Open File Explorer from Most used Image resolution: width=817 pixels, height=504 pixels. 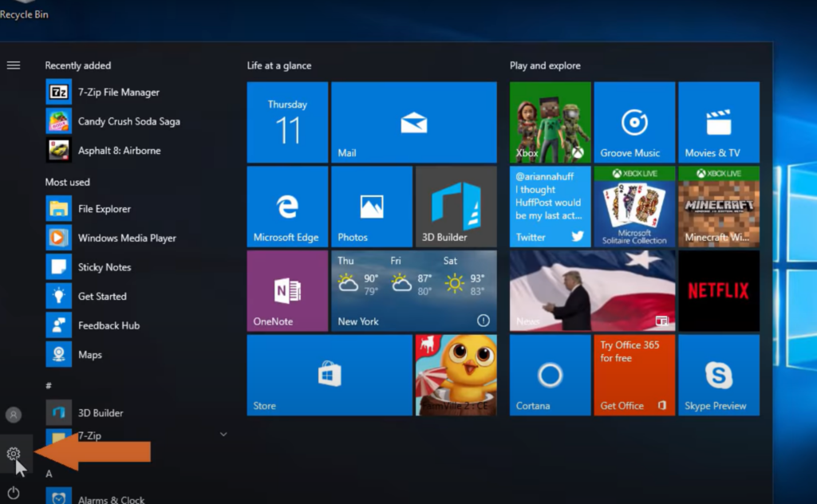point(113,209)
